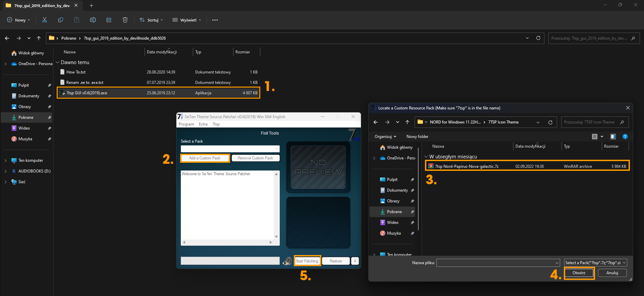Open the view options arrow in dialog
The width and height of the screenshot is (644, 296).
602,137
